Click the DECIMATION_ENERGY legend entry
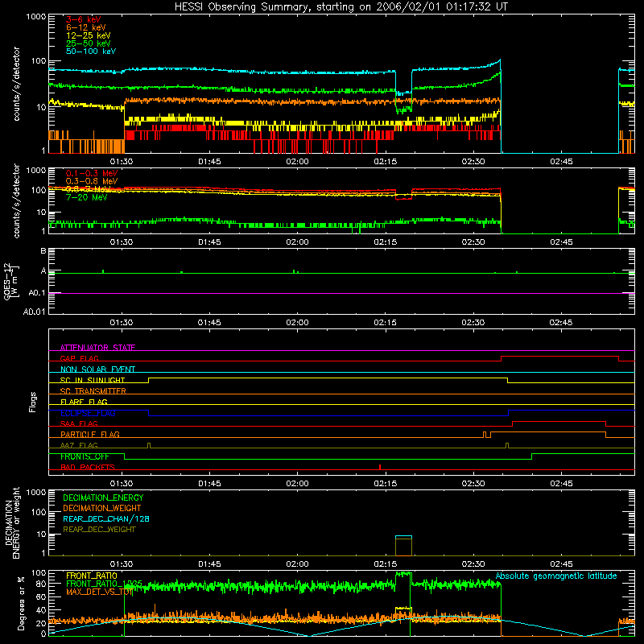Viewport: 644px width, 644px height. [x=103, y=497]
